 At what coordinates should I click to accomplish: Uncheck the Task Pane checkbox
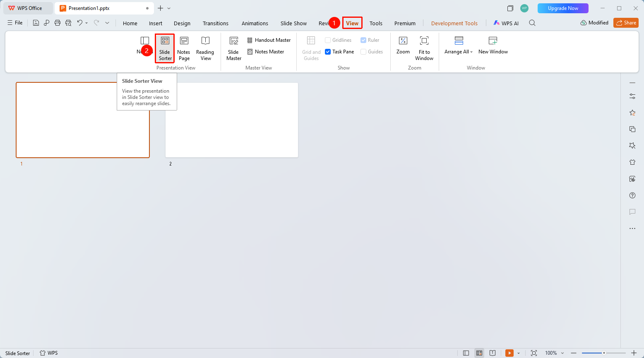point(328,52)
